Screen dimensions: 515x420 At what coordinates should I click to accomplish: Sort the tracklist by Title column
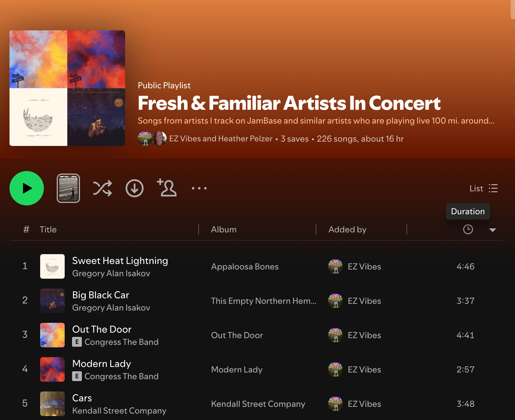click(48, 229)
